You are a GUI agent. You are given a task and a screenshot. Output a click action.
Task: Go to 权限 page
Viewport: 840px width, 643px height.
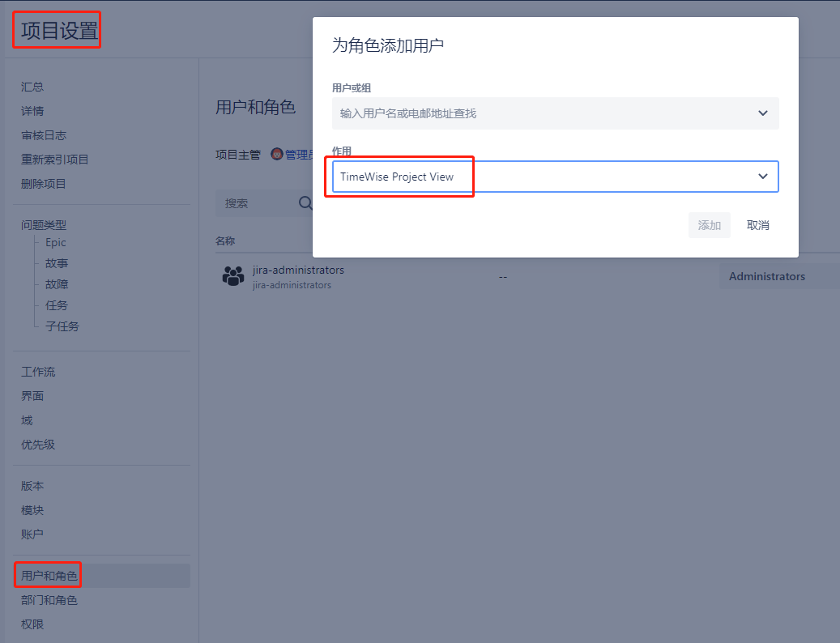[x=32, y=624]
